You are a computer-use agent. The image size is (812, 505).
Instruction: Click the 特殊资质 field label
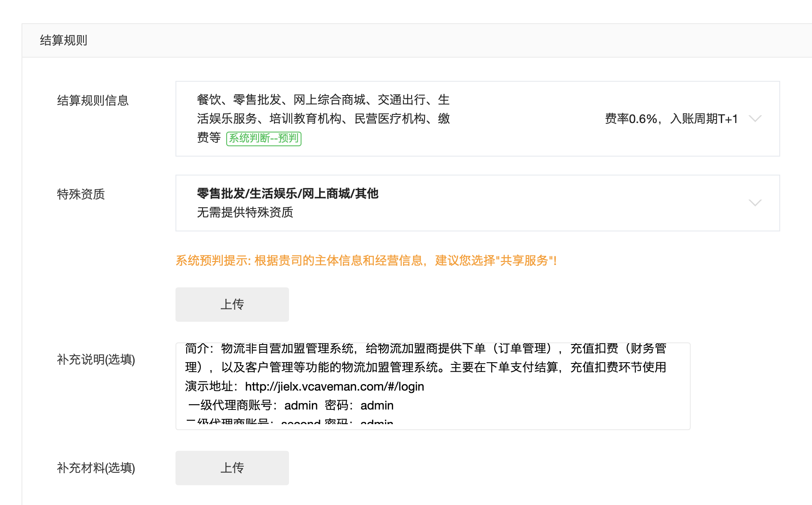(81, 194)
